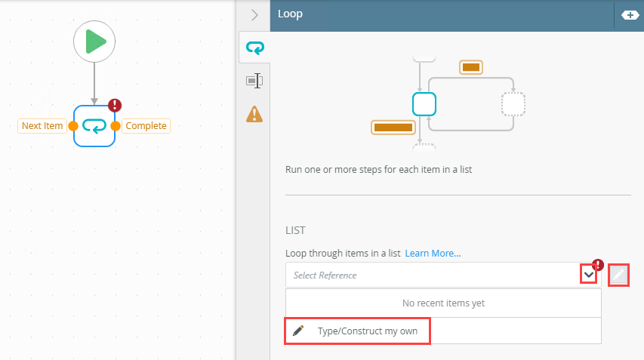Click the orange Complete connector dot

pyautogui.click(x=116, y=126)
